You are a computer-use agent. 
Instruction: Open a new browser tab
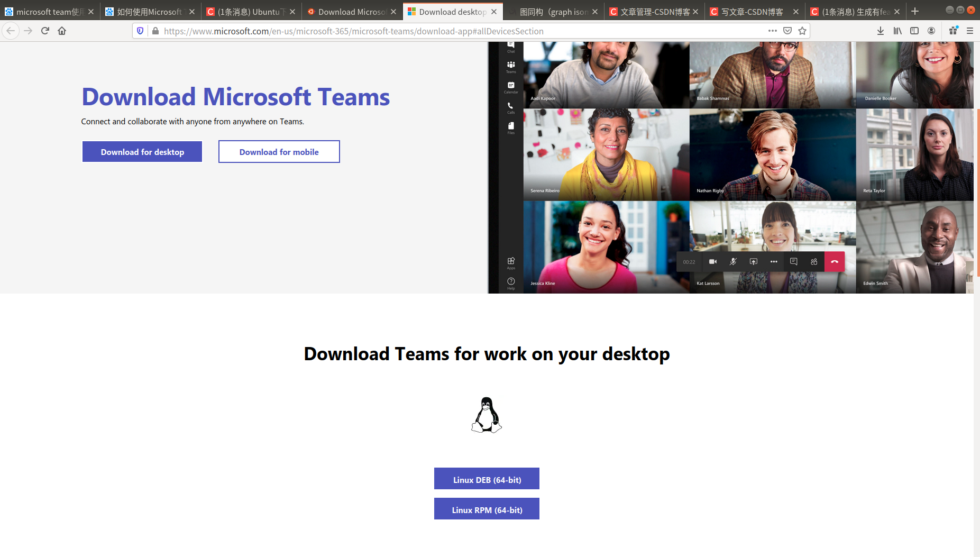pyautogui.click(x=915, y=11)
